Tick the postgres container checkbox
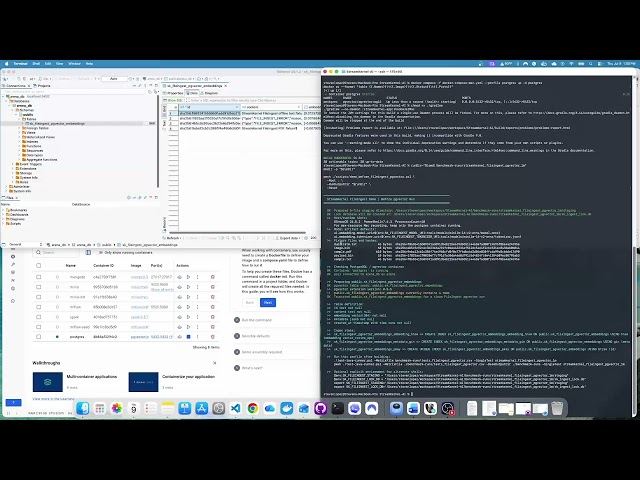The image size is (640, 480). coord(39,337)
